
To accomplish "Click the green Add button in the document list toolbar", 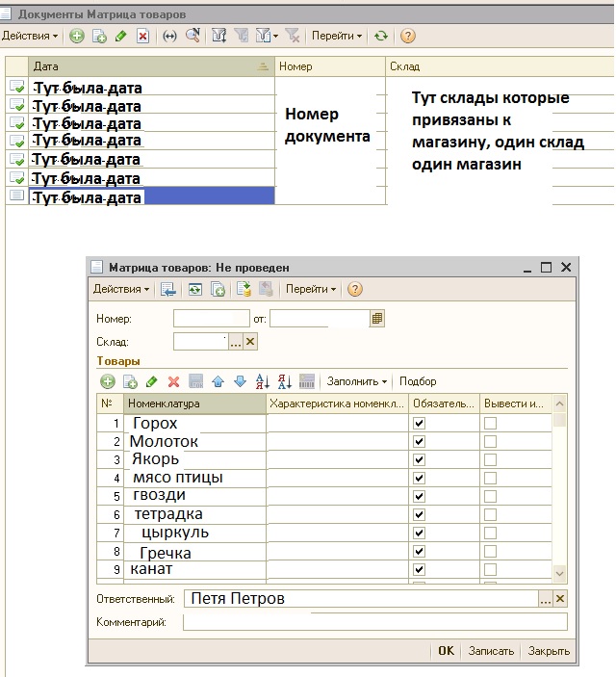I will 77,36.
